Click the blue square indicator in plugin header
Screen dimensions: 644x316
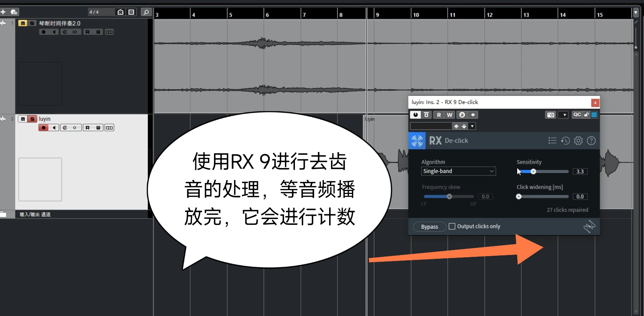(594, 115)
